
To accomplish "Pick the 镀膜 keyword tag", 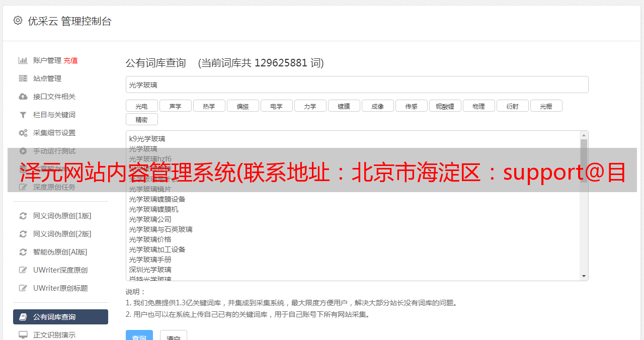I will pyautogui.click(x=344, y=106).
